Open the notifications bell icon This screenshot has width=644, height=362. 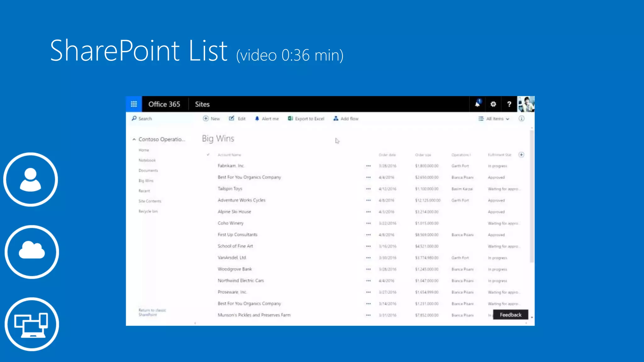pos(478,104)
